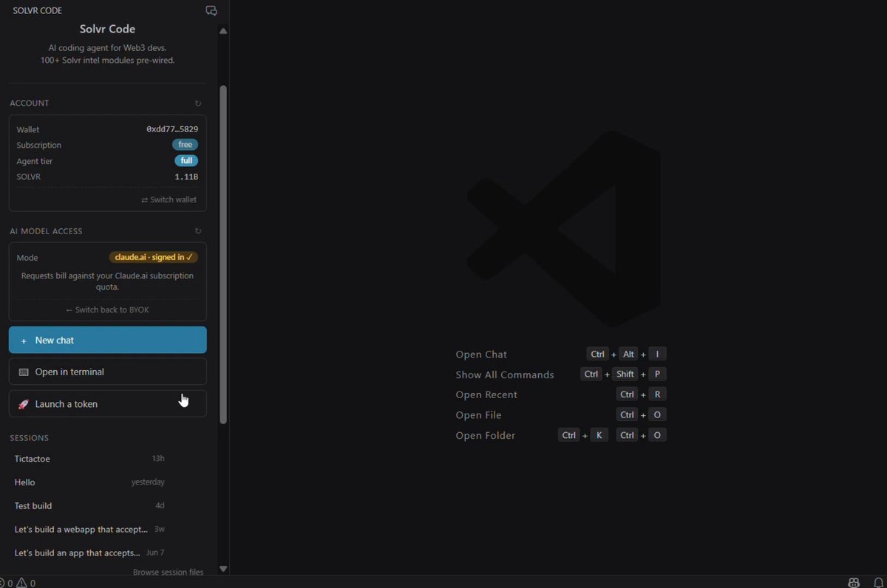Click the "Show All Commands" shortcut label
Screen dimensions: 887x588
pyautogui.click(x=505, y=375)
